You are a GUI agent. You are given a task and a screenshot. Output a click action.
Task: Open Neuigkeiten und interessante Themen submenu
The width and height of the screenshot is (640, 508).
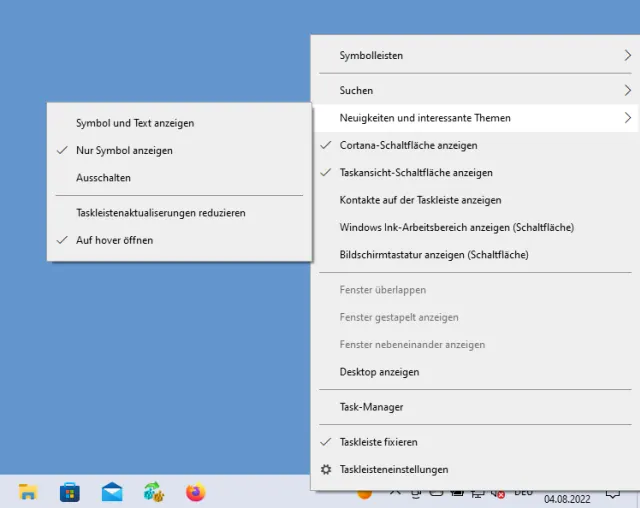(425, 118)
